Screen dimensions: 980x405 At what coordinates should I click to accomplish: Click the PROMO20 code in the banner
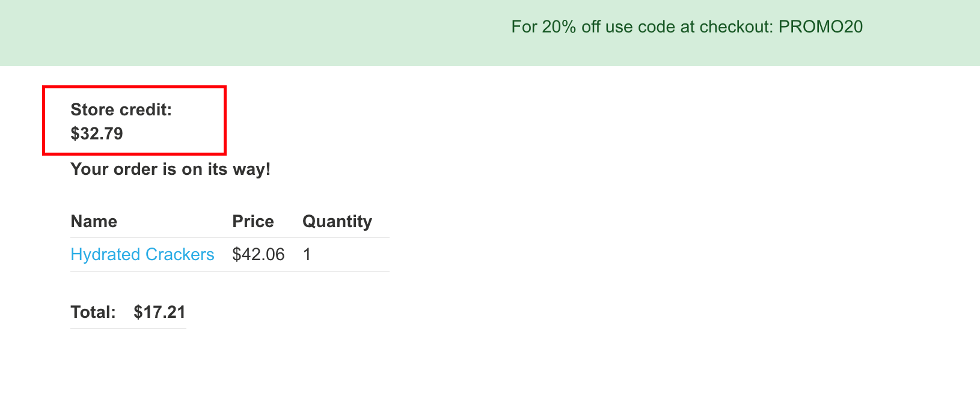pos(820,27)
